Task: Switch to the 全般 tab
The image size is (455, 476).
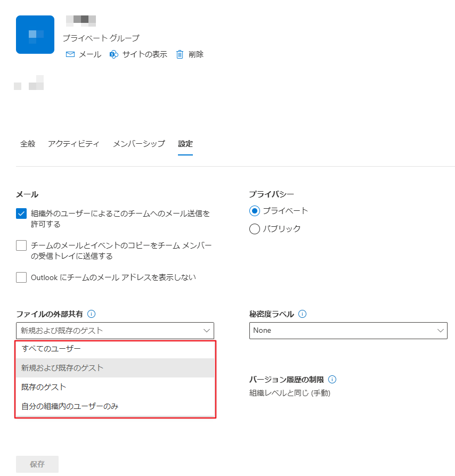Action: point(28,143)
